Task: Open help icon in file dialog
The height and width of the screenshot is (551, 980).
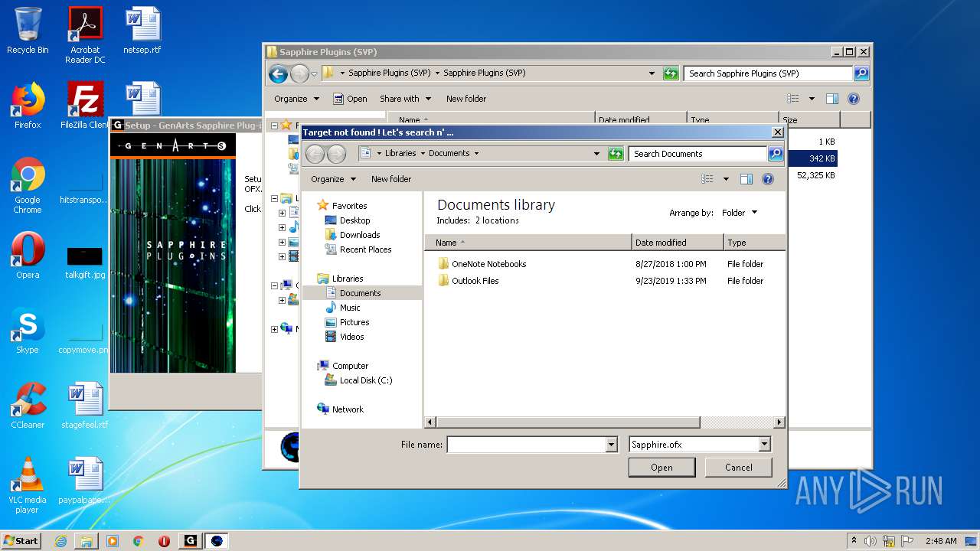Action: pos(768,179)
